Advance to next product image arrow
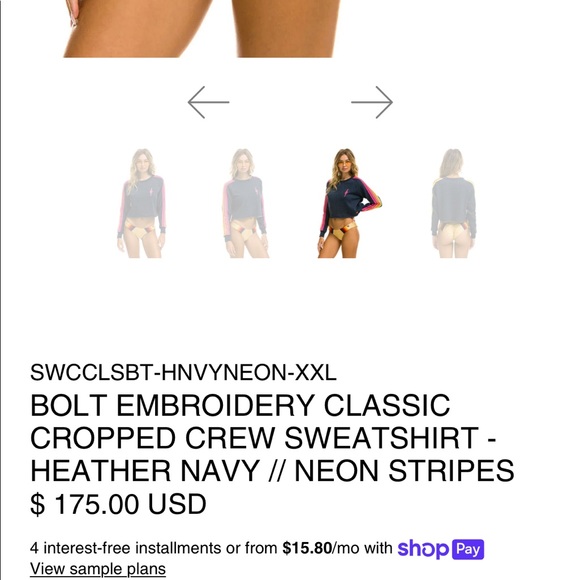The height and width of the screenshot is (580, 580). (x=372, y=102)
